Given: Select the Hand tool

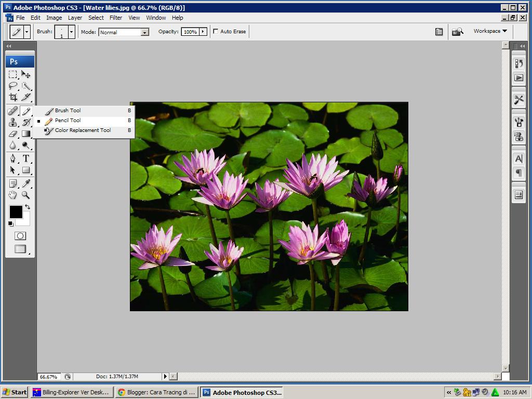Looking at the screenshot, I should [13, 195].
